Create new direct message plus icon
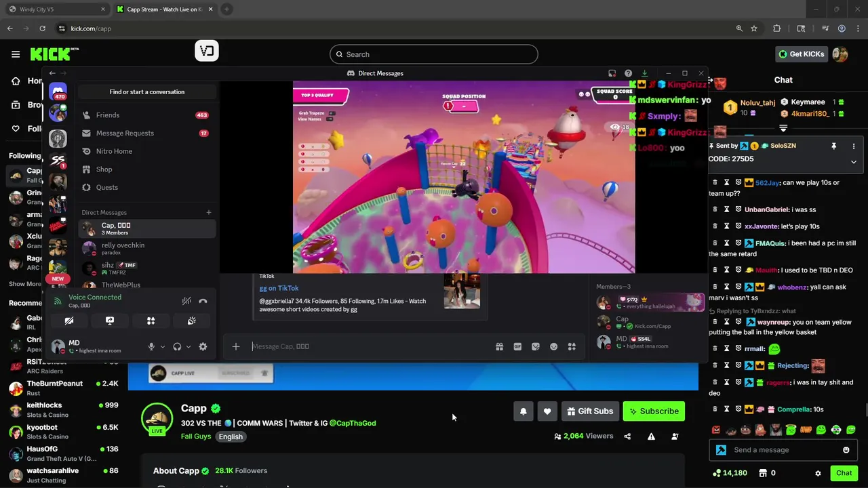 pyautogui.click(x=209, y=212)
